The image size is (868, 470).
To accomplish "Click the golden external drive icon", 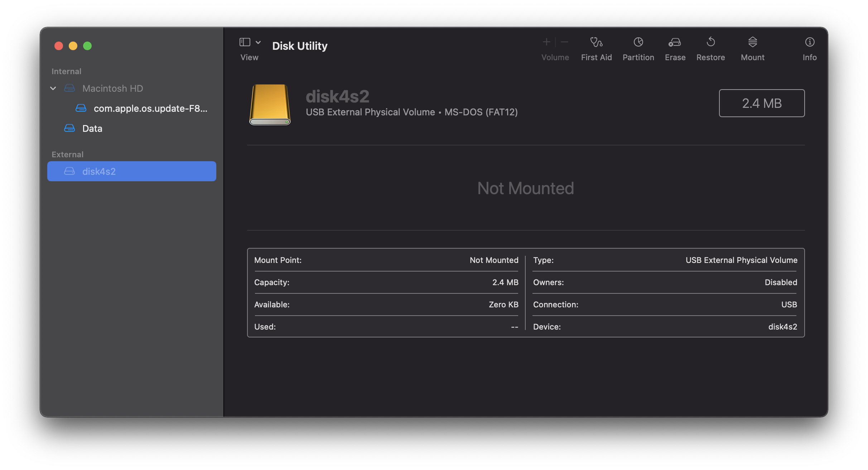I will click(x=270, y=104).
